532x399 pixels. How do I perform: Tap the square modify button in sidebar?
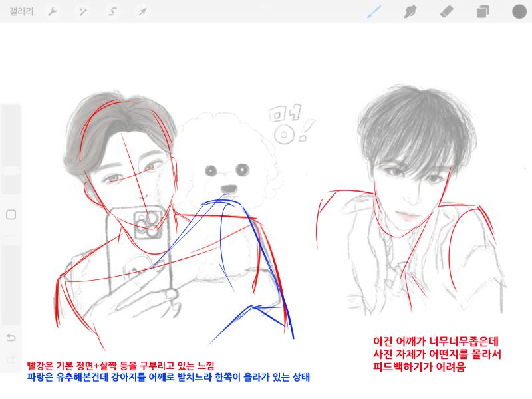(x=11, y=215)
